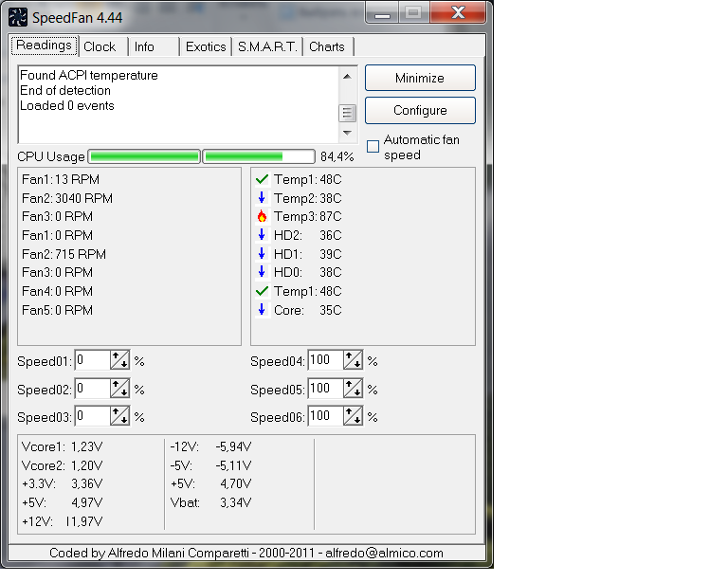The image size is (728, 582).
Task: Click the '+12V: 11,97V' voltage reading
Action: point(63,521)
